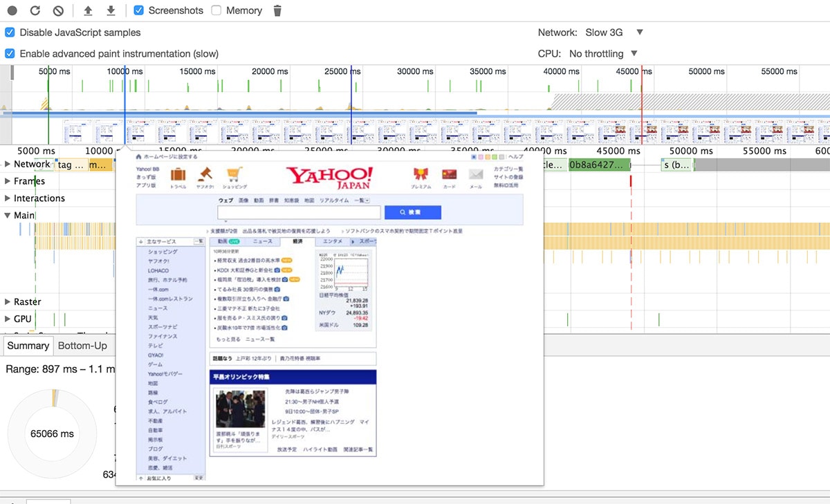Expand the Raster track
830x504 pixels.
pyautogui.click(x=8, y=302)
